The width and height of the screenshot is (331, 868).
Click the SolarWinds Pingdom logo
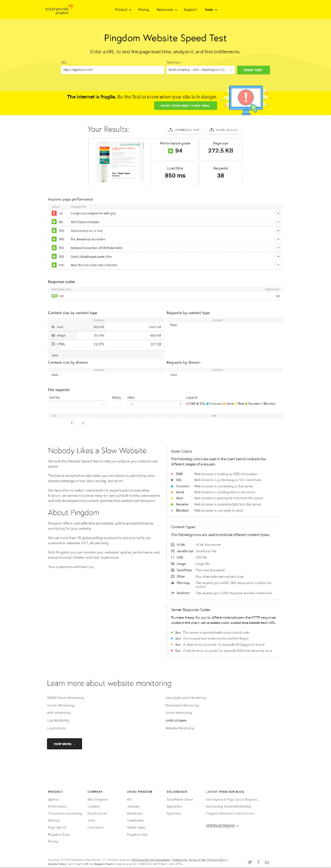point(60,9)
